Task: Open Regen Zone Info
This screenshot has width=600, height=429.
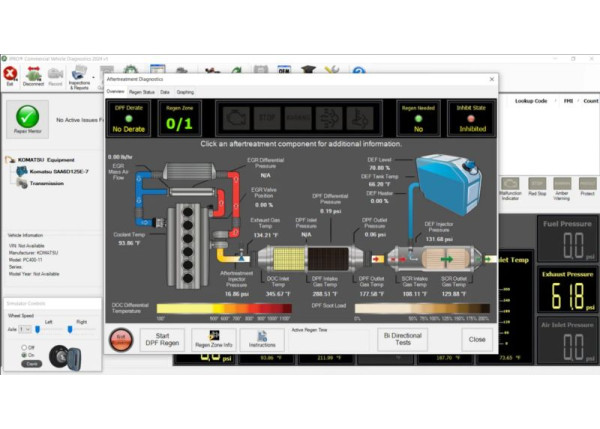Action: click(x=214, y=339)
